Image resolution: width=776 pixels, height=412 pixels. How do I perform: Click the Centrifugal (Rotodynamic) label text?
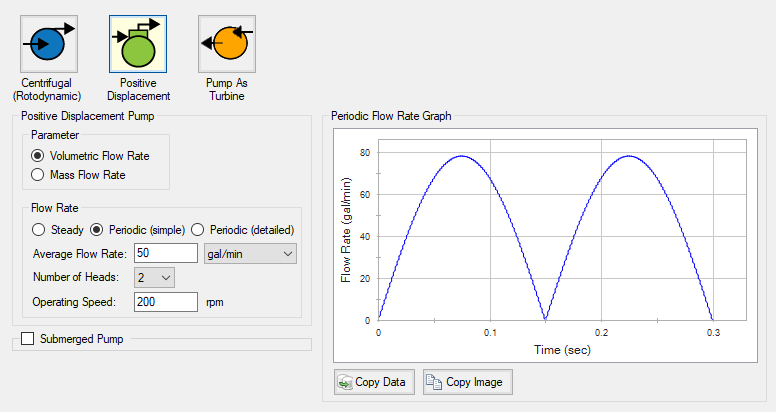click(47, 89)
